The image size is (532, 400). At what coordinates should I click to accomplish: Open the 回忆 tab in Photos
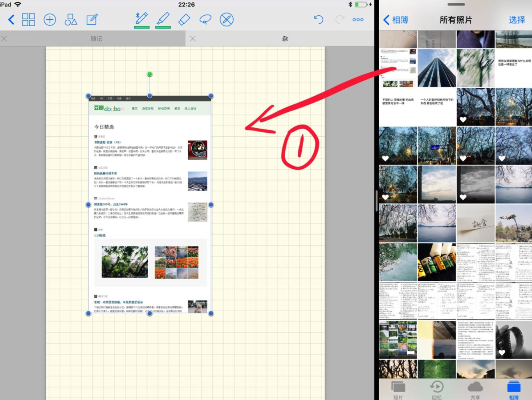click(436, 390)
